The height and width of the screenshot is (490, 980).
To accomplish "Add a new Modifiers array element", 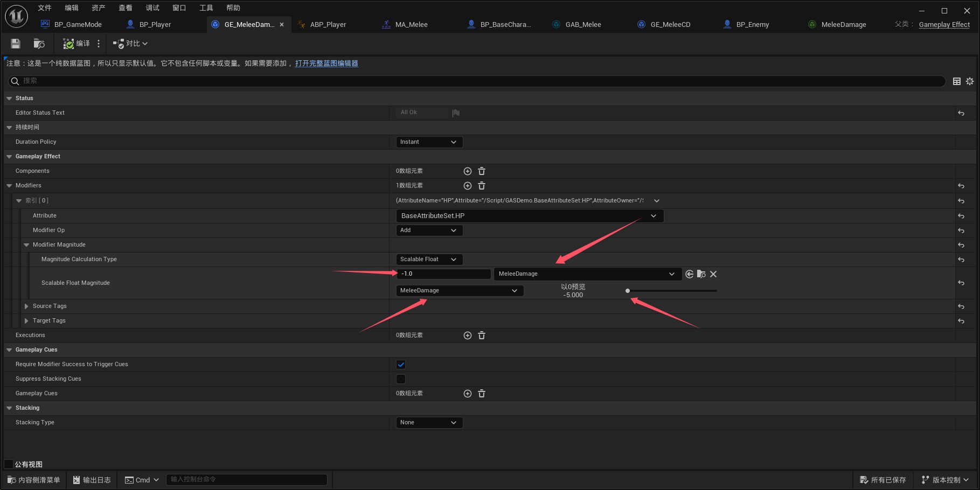I will [468, 186].
